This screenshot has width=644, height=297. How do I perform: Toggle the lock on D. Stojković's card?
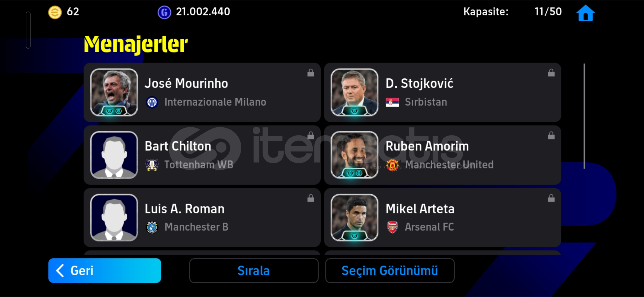pyautogui.click(x=551, y=73)
